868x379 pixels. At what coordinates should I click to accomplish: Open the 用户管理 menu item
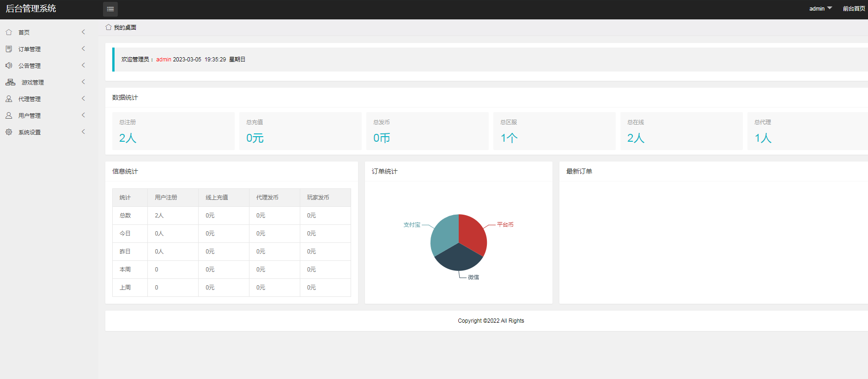pyautogui.click(x=30, y=115)
